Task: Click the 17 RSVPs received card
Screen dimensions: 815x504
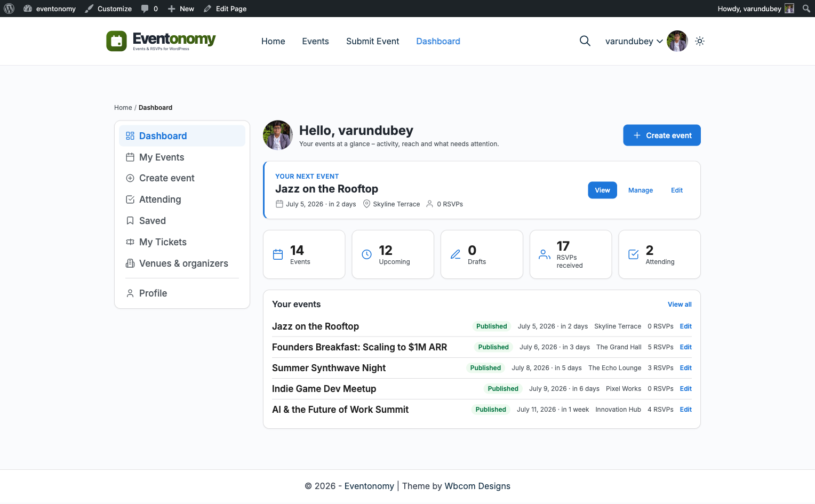Action: click(571, 254)
